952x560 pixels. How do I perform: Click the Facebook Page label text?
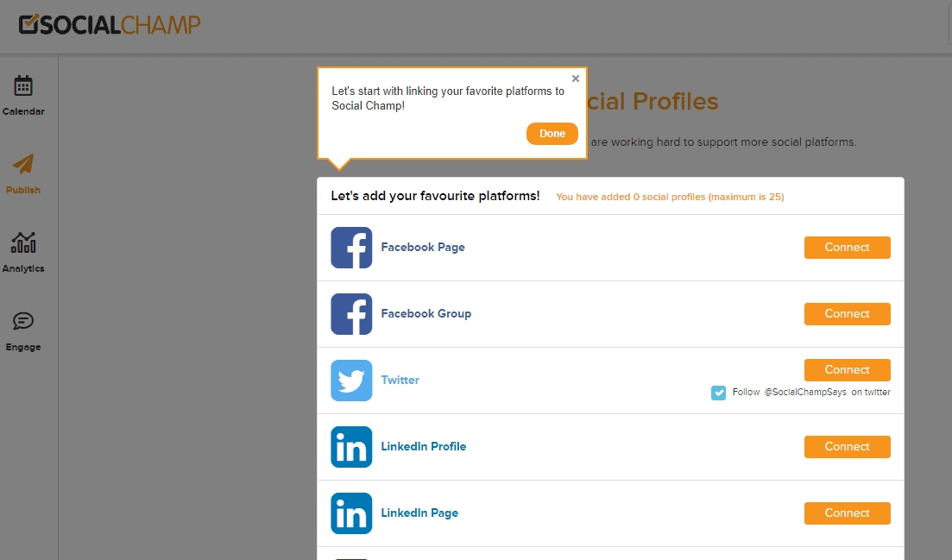coord(423,248)
